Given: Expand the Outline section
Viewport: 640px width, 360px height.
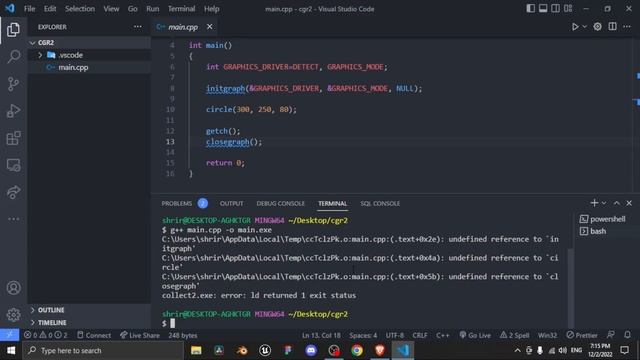Looking at the screenshot, I should [x=89, y=310].
